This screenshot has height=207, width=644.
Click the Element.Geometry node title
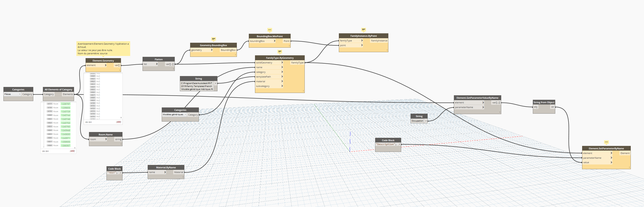[x=103, y=61]
